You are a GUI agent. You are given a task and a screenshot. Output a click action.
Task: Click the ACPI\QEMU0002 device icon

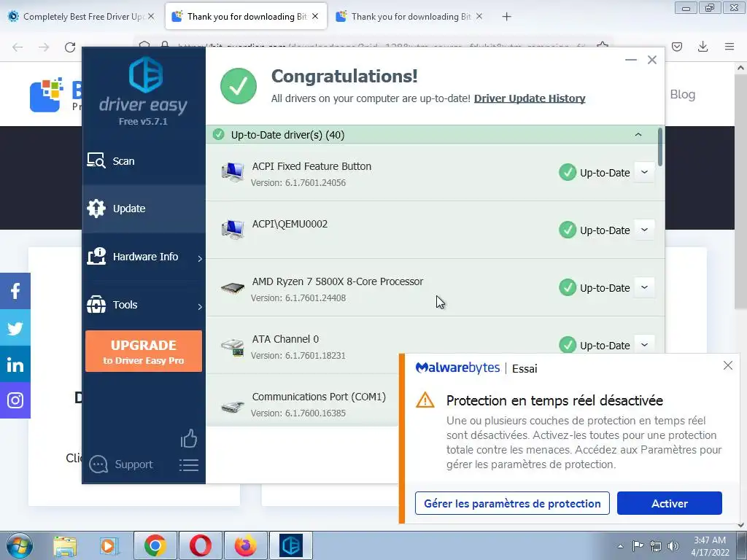(233, 230)
